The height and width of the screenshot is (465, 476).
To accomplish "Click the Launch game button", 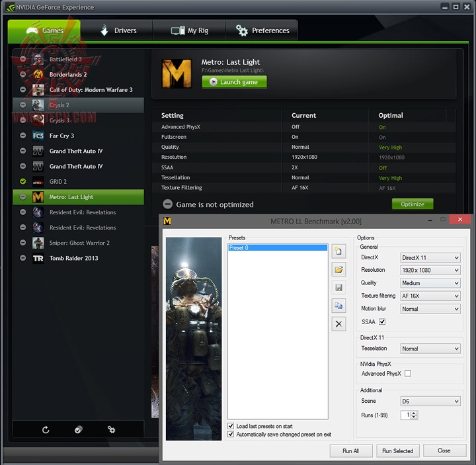I will [234, 82].
